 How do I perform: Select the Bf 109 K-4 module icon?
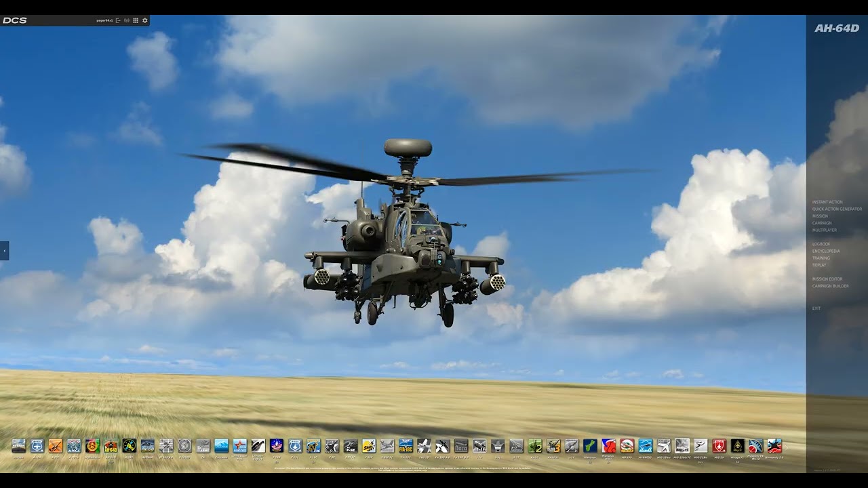click(166, 445)
